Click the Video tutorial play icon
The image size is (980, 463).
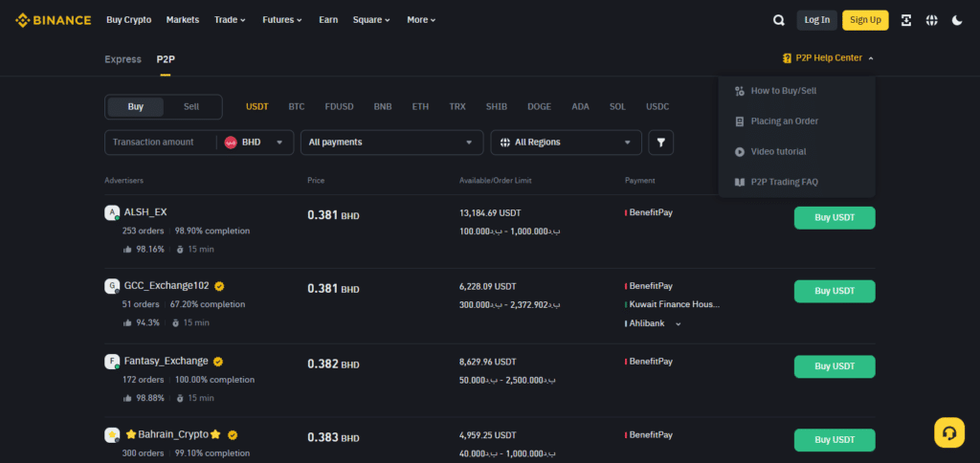point(740,152)
